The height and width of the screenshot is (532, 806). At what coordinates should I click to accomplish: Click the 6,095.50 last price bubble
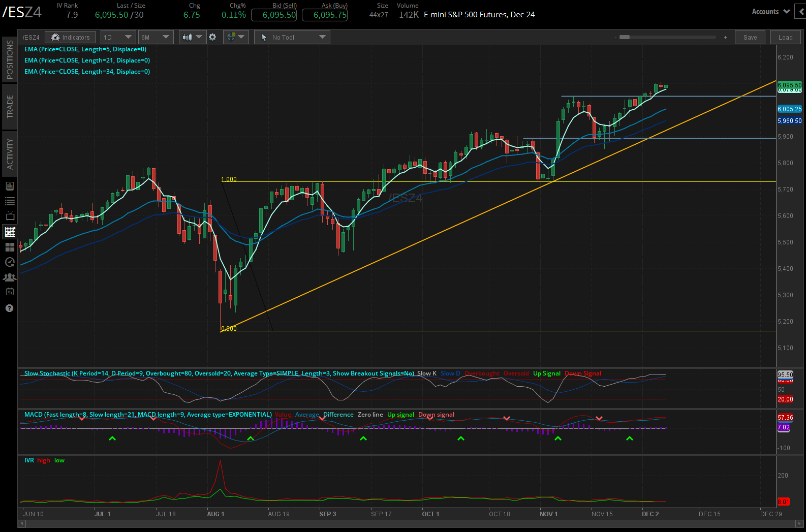coord(789,85)
